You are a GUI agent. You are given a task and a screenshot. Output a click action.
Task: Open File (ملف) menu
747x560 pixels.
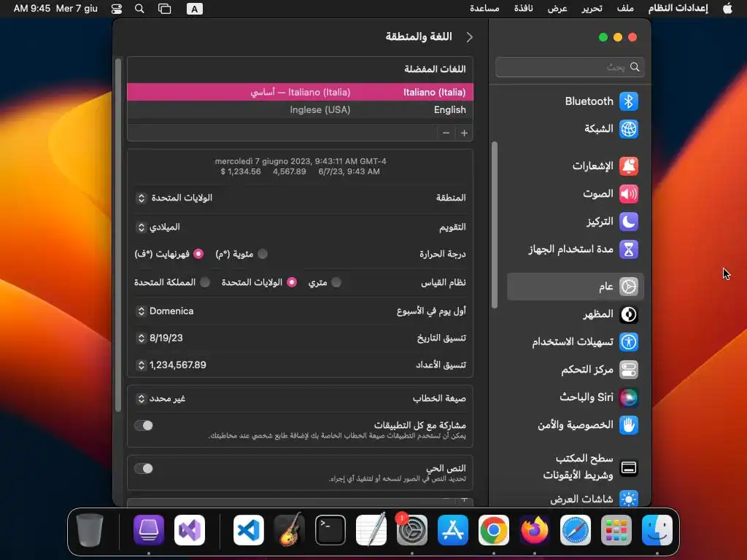(x=625, y=9)
